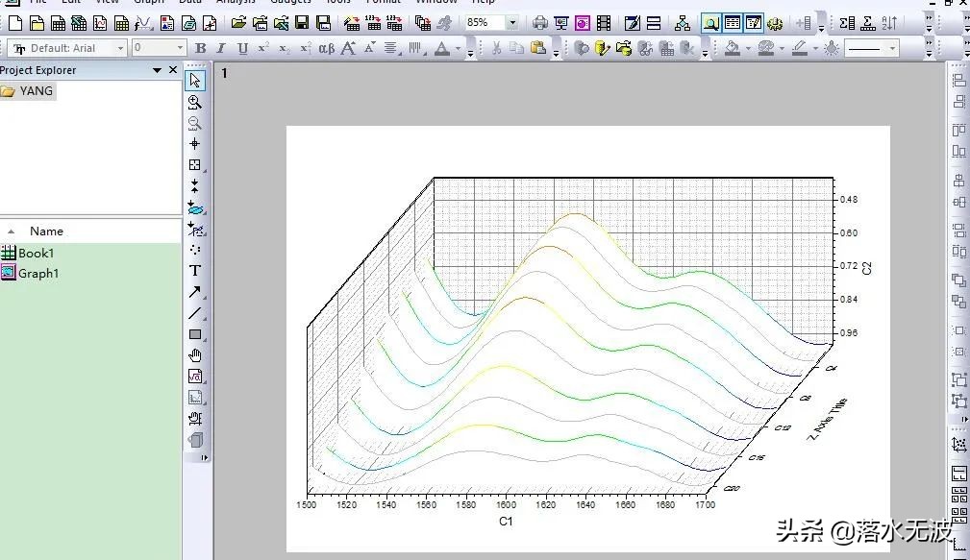970x560 pixels.
Task: Create a new project with blank page icon
Action: pyautogui.click(x=13, y=23)
